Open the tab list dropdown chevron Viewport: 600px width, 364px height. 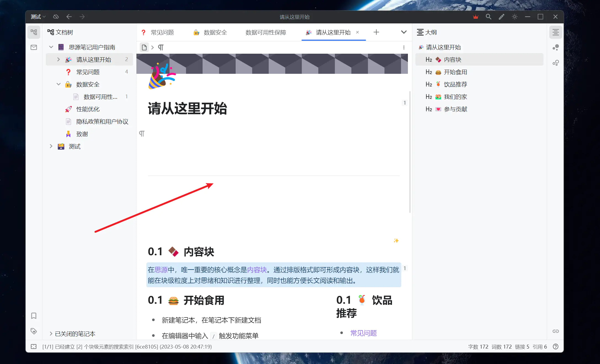tap(404, 32)
